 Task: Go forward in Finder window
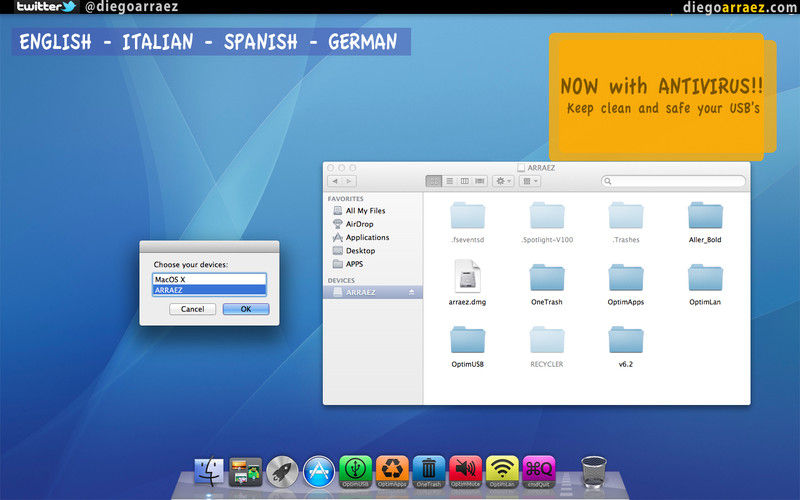[349, 181]
